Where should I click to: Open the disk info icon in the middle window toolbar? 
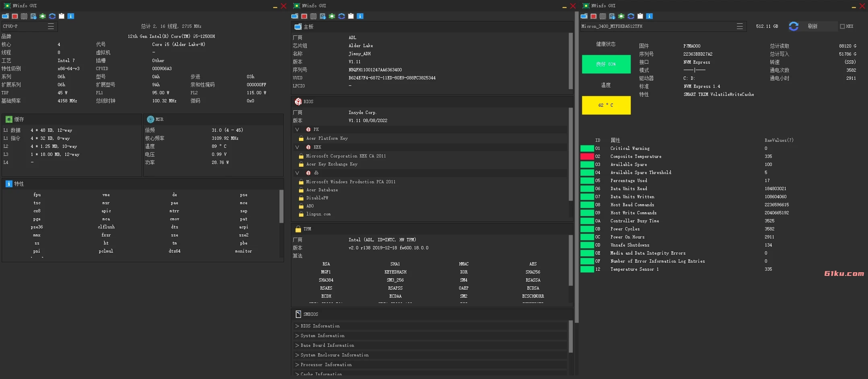[323, 16]
